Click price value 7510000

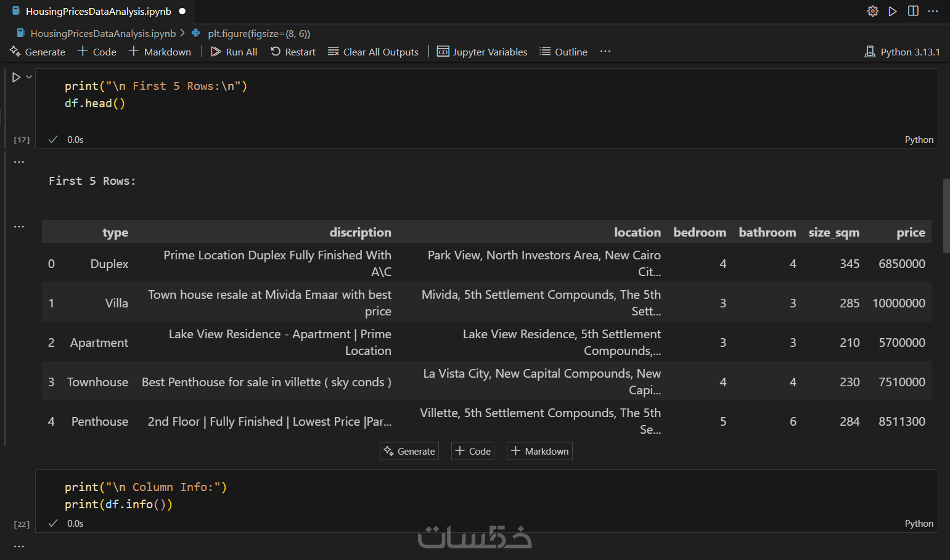click(x=902, y=382)
